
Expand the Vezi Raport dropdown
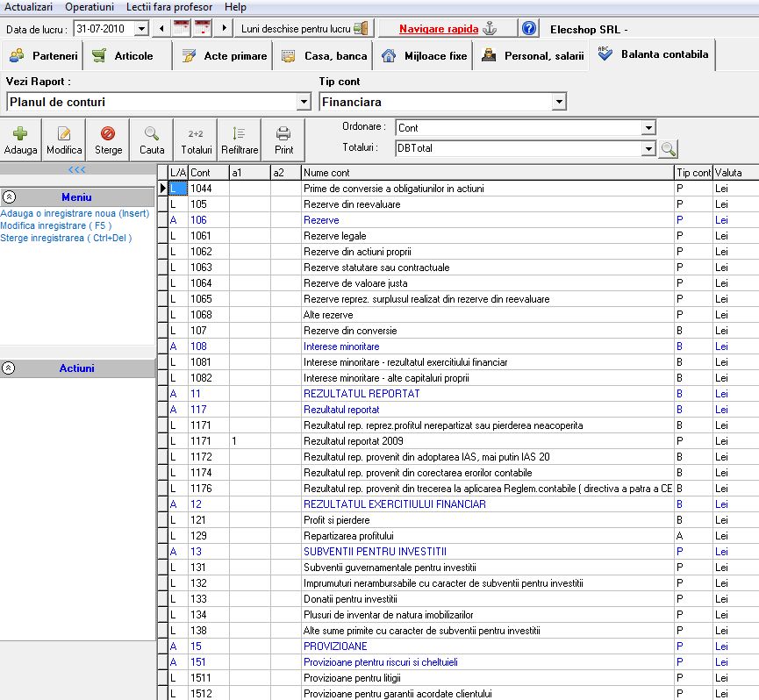[304, 103]
